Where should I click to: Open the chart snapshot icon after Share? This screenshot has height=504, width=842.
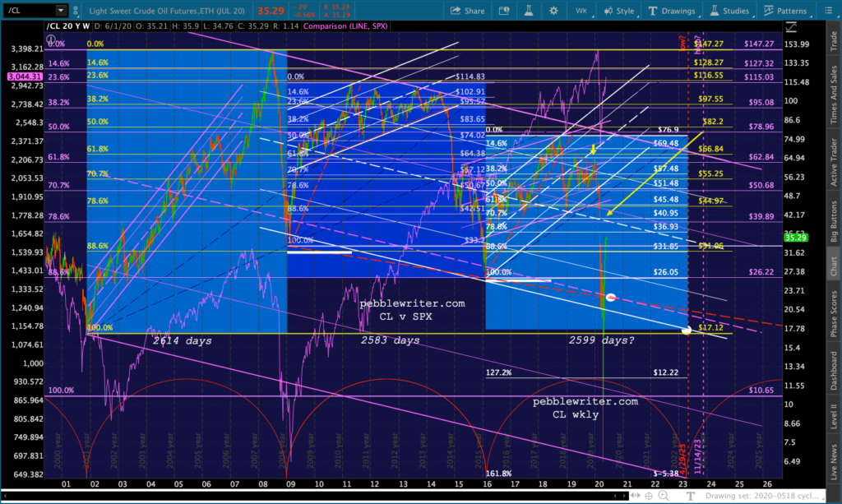tap(504, 11)
